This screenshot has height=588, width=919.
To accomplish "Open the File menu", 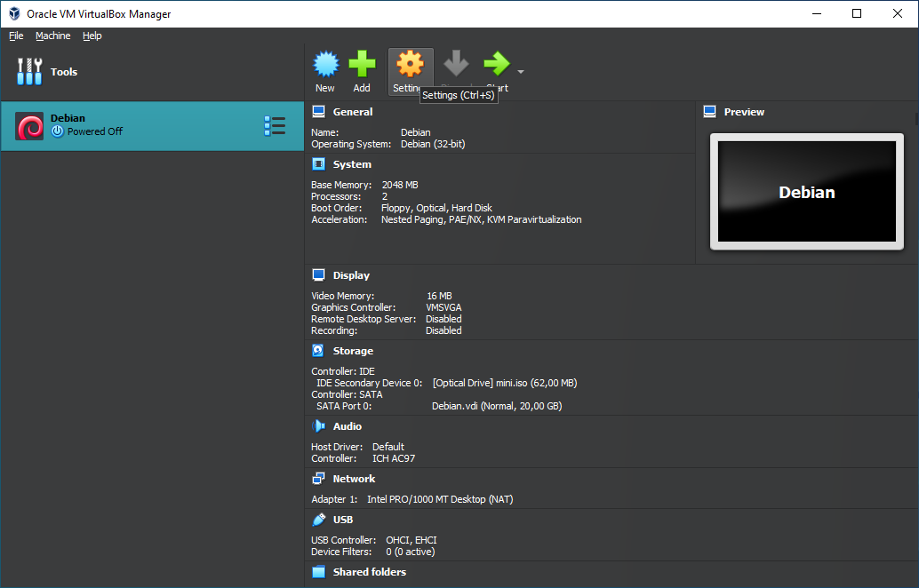I will (x=16, y=36).
